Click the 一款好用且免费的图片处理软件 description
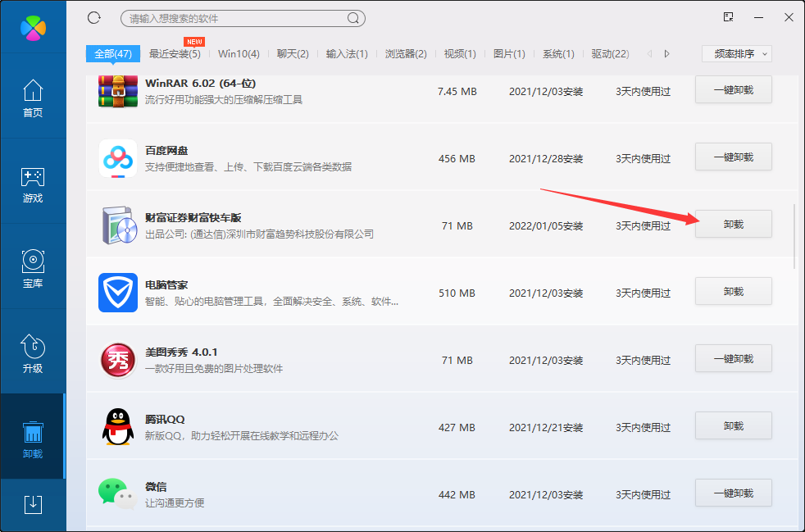This screenshot has height=532, width=805. pyautogui.click(x=214, y=369)
